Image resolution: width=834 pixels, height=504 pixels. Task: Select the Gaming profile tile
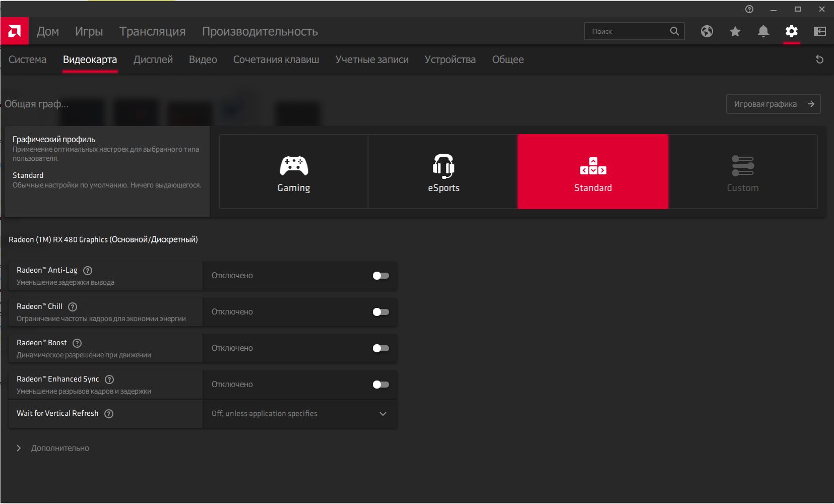click(x=294, y=171)
